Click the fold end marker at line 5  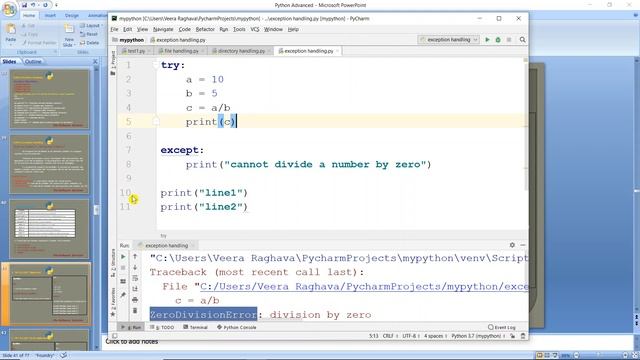[x=156, y=121]
